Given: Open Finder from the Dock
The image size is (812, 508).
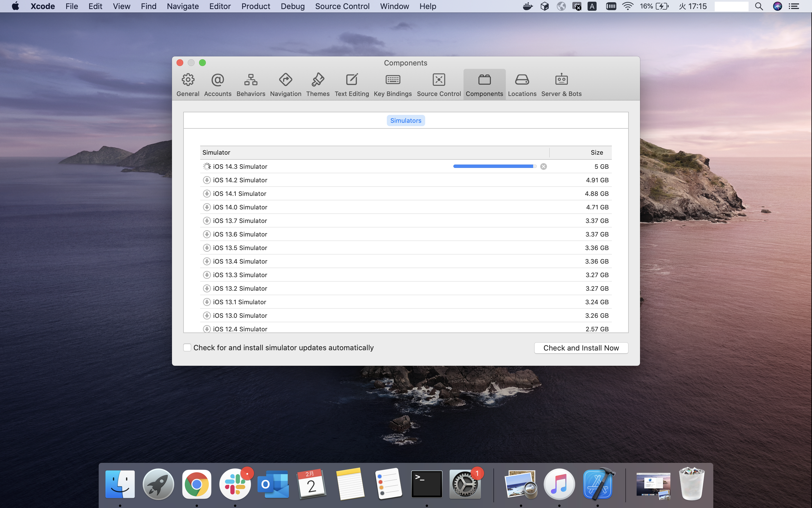Looking at the screenshot, I should [x=120, y=484].
